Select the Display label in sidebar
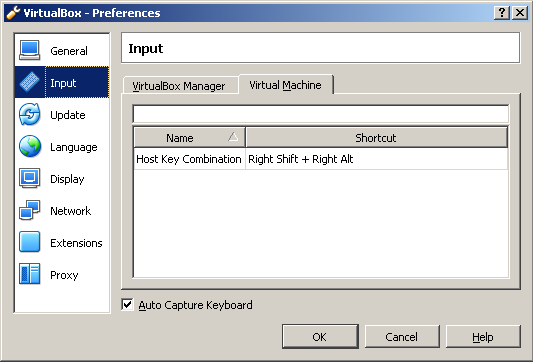The width and height of the screenshot is (533, 363). tap(67, 179)
